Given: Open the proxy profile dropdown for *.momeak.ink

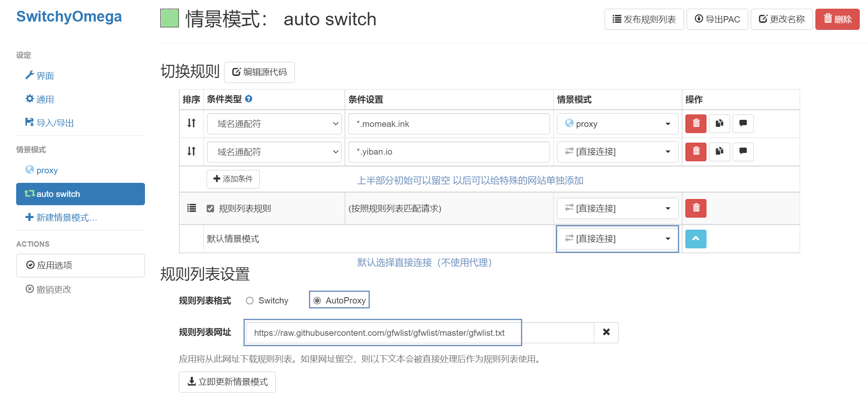Looking at the screenshot, I should (617, 124).
